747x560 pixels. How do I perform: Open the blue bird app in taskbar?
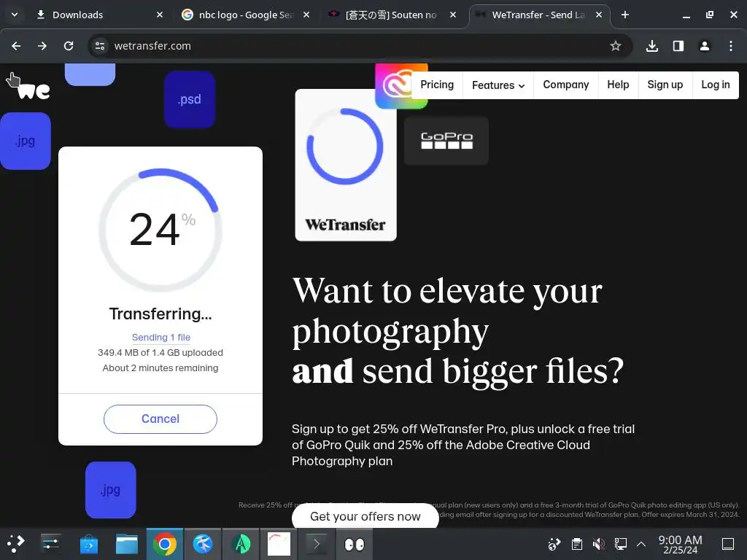click(x=203, y=544)
